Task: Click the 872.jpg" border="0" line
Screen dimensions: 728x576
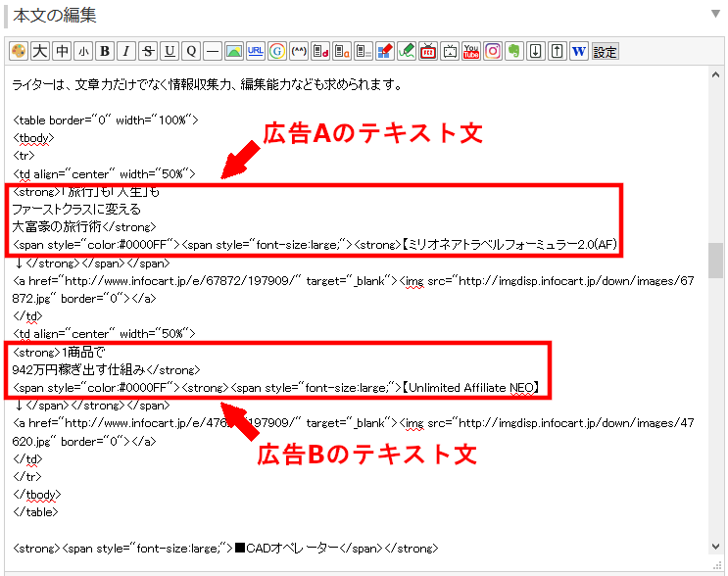Action: (84, 299)
